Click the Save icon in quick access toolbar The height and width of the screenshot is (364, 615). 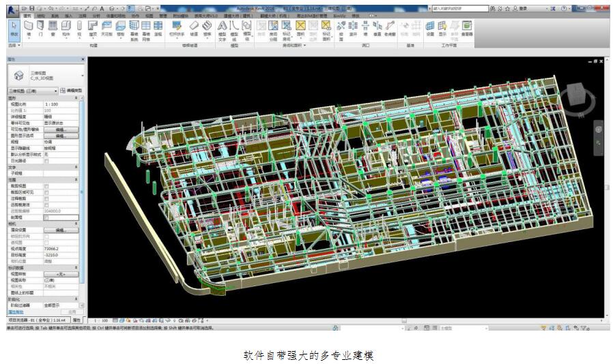(x=32, y=8)
